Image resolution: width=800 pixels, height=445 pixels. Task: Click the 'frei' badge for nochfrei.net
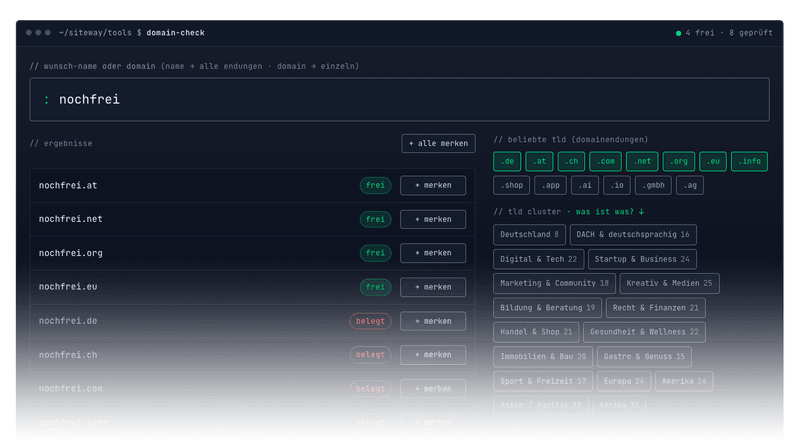click(375, 219)
